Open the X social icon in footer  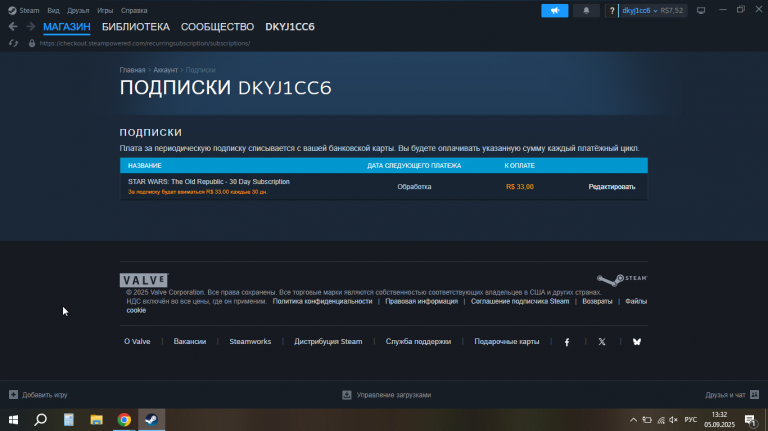(601, 342)
